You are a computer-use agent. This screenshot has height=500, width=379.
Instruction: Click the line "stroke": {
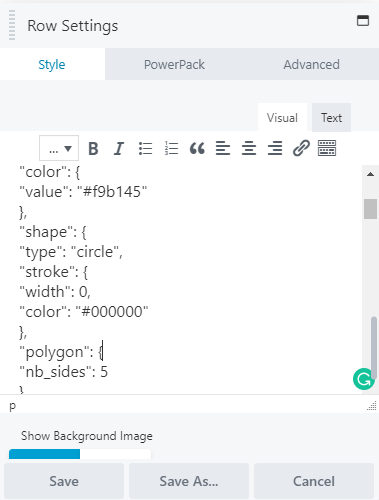click(53, 272)
